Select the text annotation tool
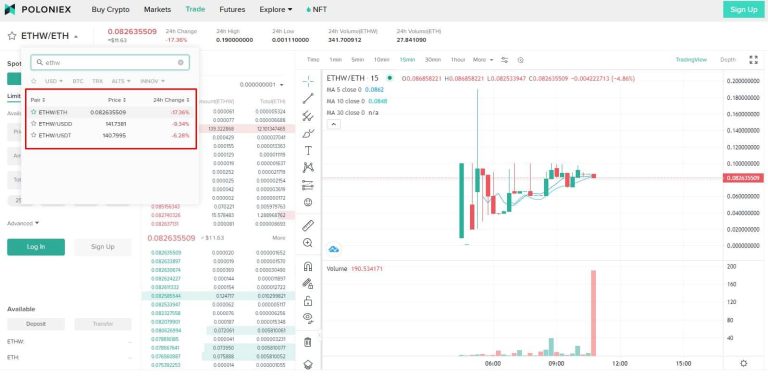 tap(308, 150)
